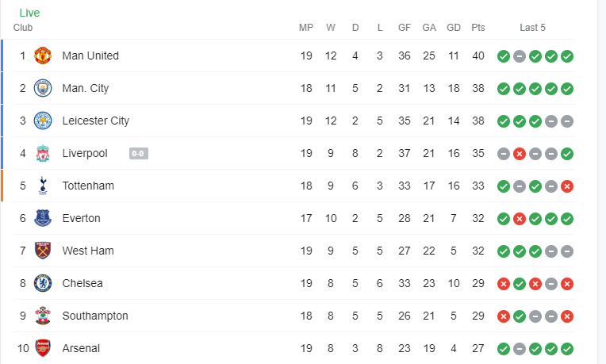Image resolution: width=606 pixels, height=364 pixels.
Task: Click the Man United club crest
Action: coord(43,56)
